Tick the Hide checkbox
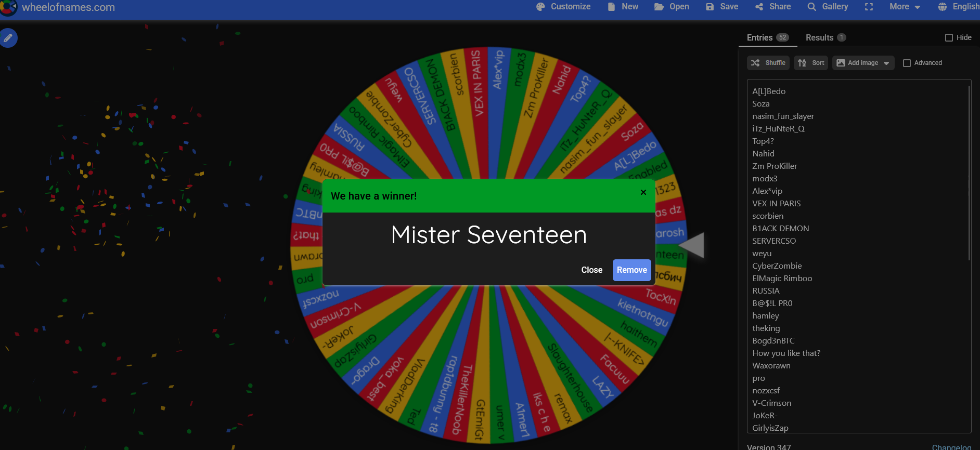Viewport: 980px width, 450px height. pos(949,37)
